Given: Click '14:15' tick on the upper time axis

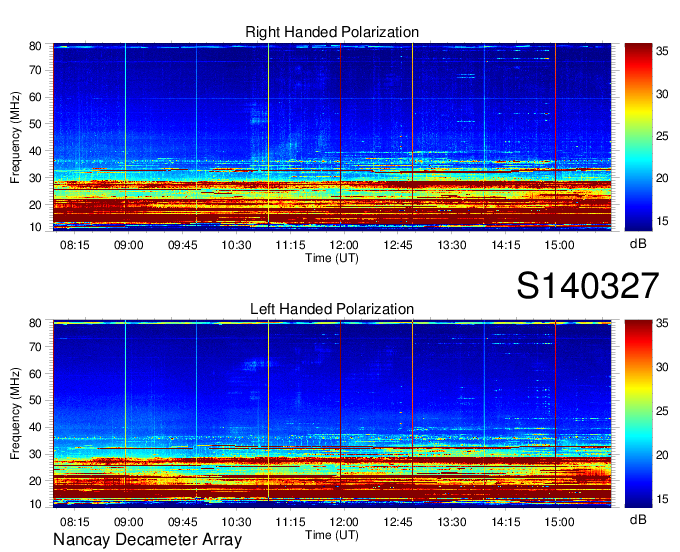Looking at the screenshot, I should coord(506,245).
